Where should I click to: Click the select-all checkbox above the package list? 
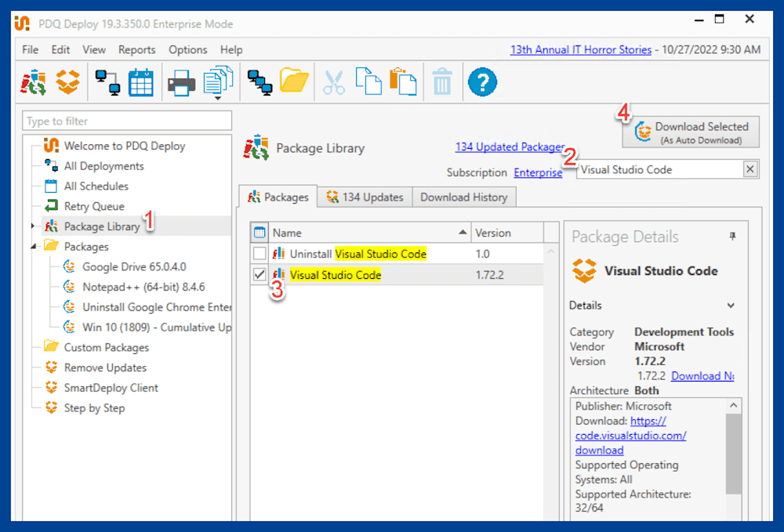coord(261,232)
